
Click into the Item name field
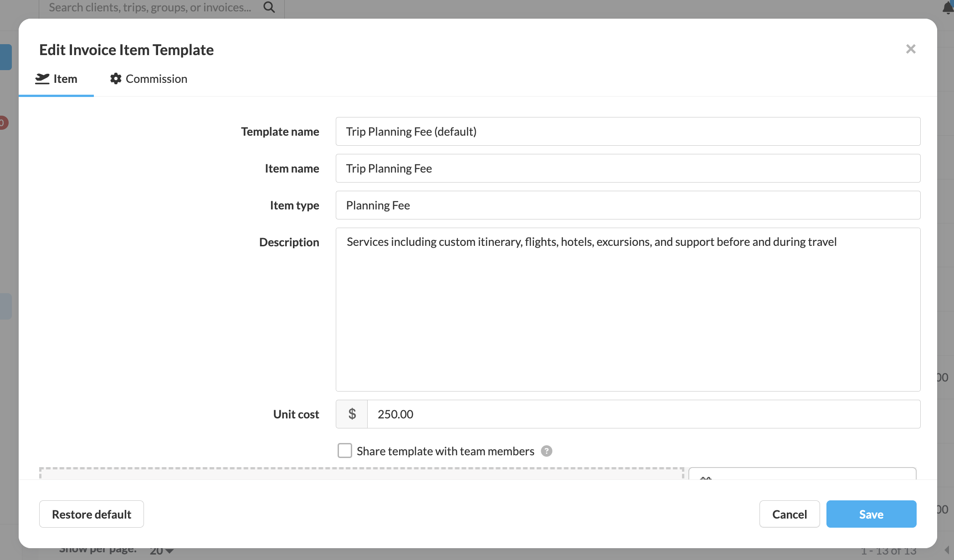click(x=628, y=168)
